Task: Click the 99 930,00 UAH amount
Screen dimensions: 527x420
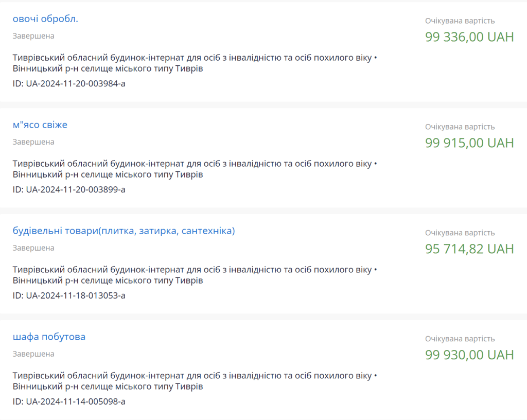Action: pos(469,355)
